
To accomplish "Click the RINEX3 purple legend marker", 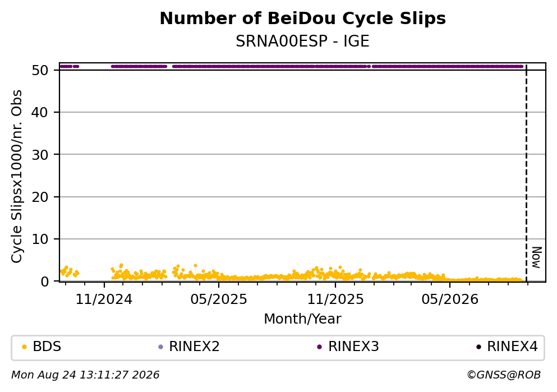I will [319, 347].
